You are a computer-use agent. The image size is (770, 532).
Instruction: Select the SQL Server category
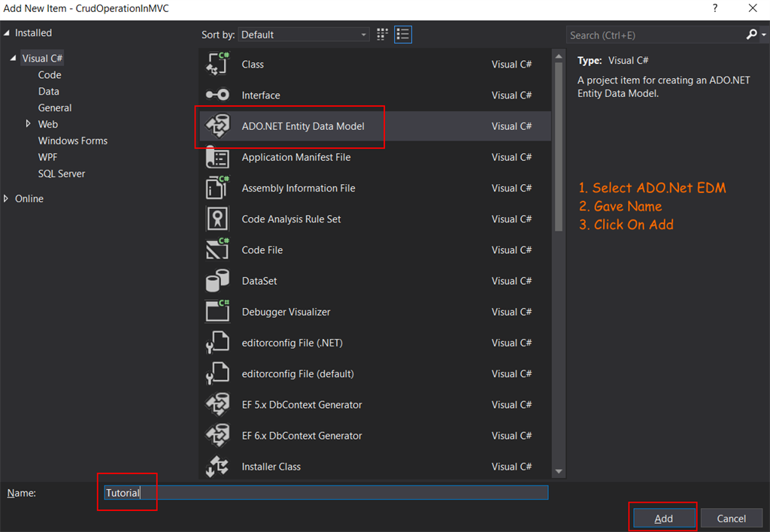[x=61, y=174]
